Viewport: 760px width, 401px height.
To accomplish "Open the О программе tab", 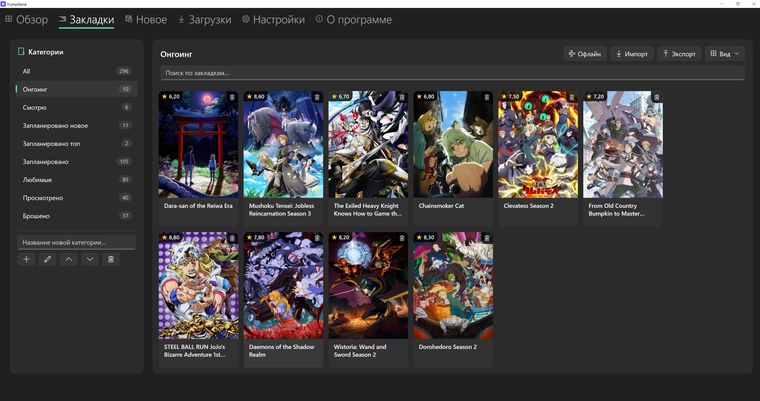I will click(353, 20).
